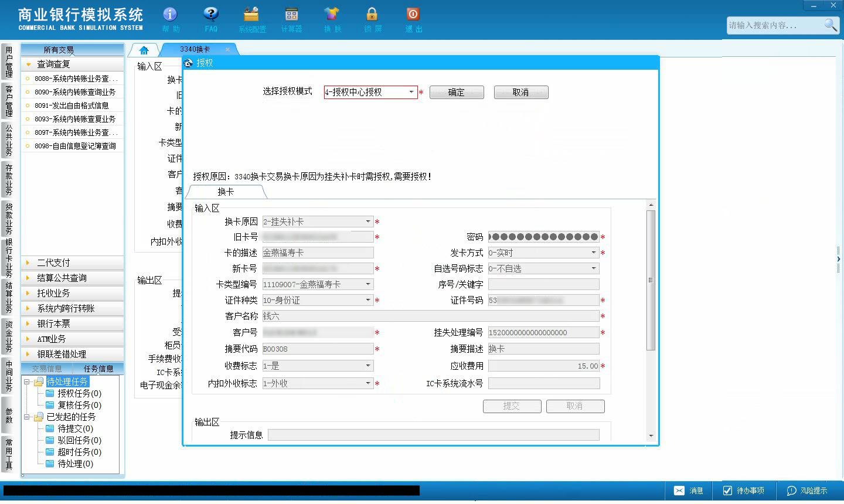Click the 提交 submit button

(512, 406)
